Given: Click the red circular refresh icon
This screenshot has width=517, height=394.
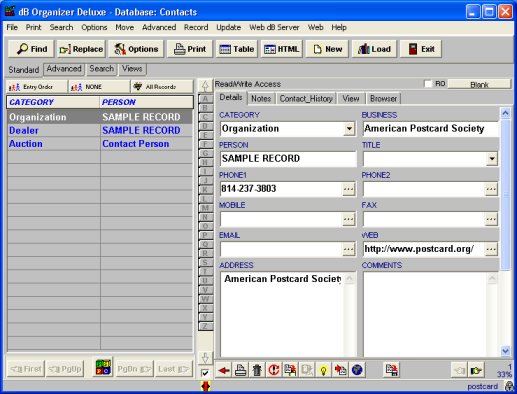Looking at the screenshot, I should pyautogui.click(x=274, y=370).
